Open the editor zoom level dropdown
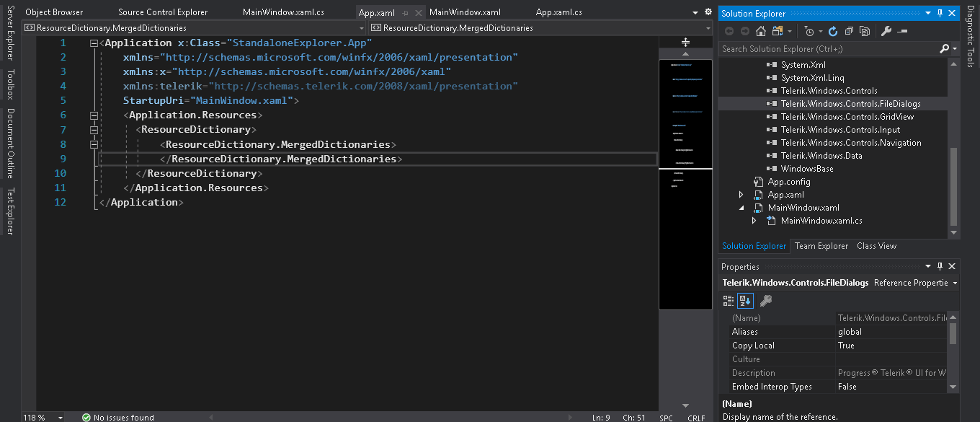 coord(60,418)
